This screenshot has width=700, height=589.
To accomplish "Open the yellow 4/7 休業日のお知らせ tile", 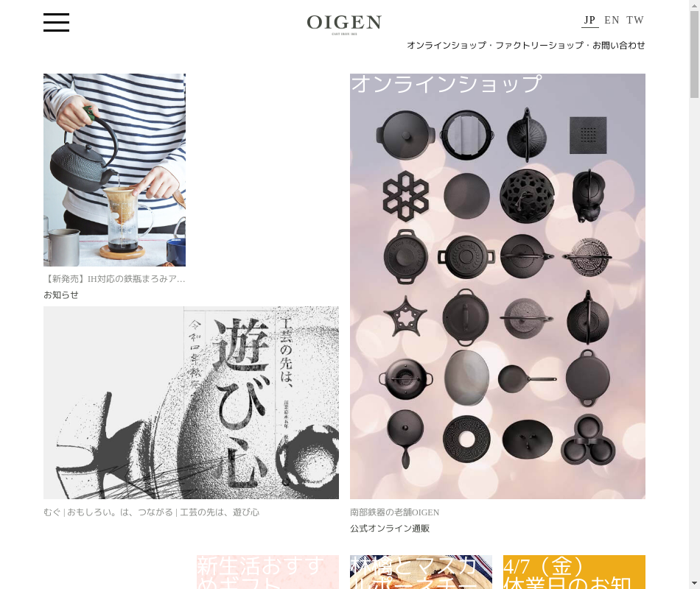I will point(574,572).
